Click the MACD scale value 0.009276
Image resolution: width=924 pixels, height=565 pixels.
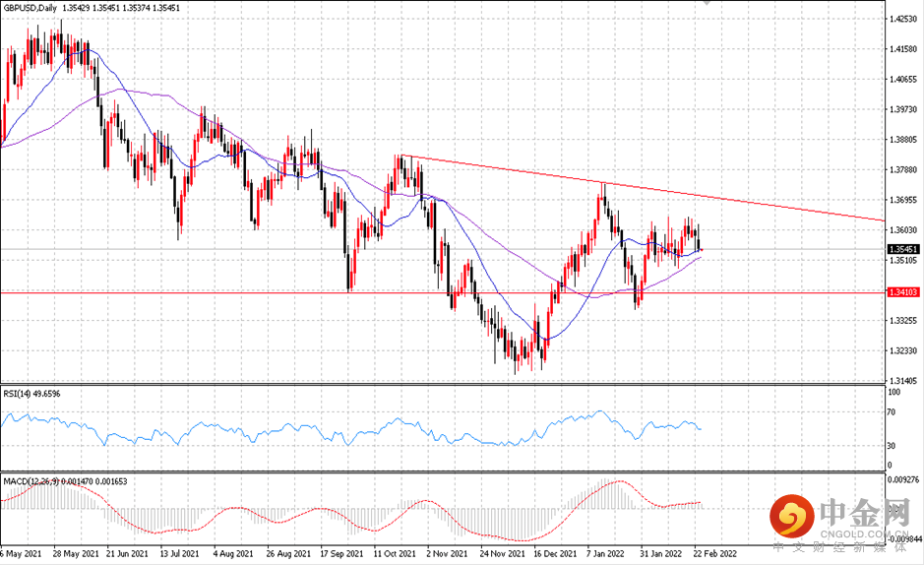[903, 480]
